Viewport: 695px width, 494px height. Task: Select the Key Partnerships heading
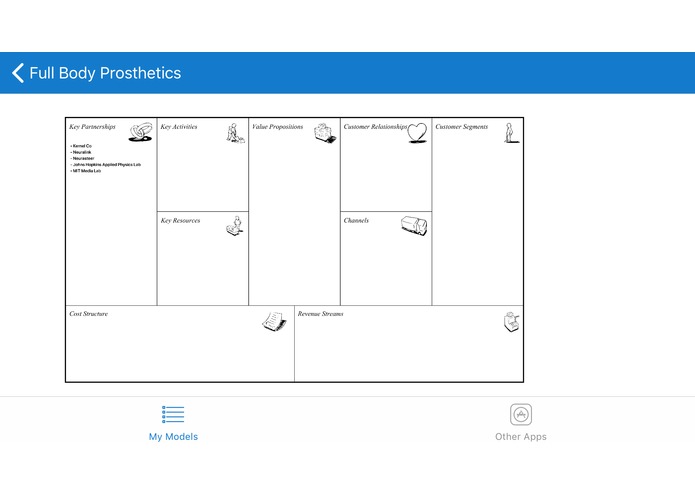tap(92, 127)
